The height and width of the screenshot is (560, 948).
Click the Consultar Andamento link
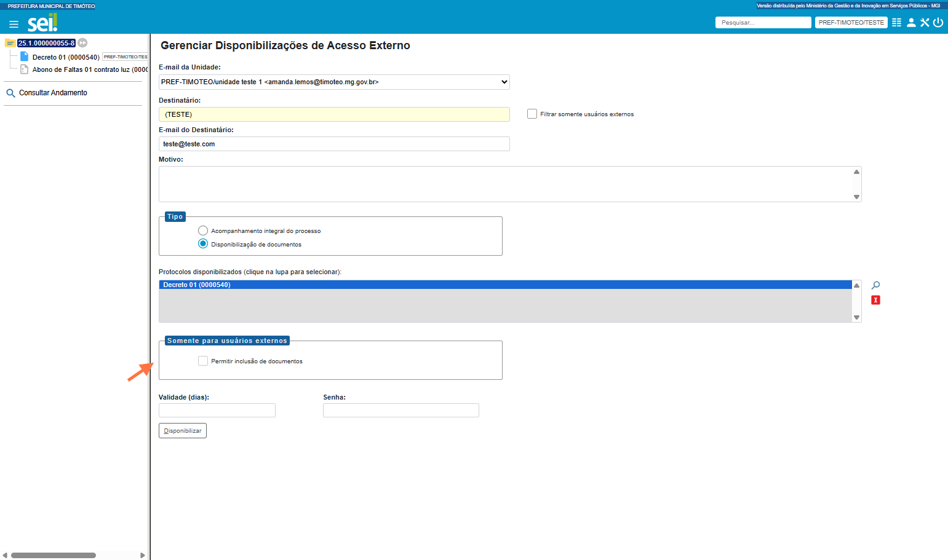pos(53,93)
